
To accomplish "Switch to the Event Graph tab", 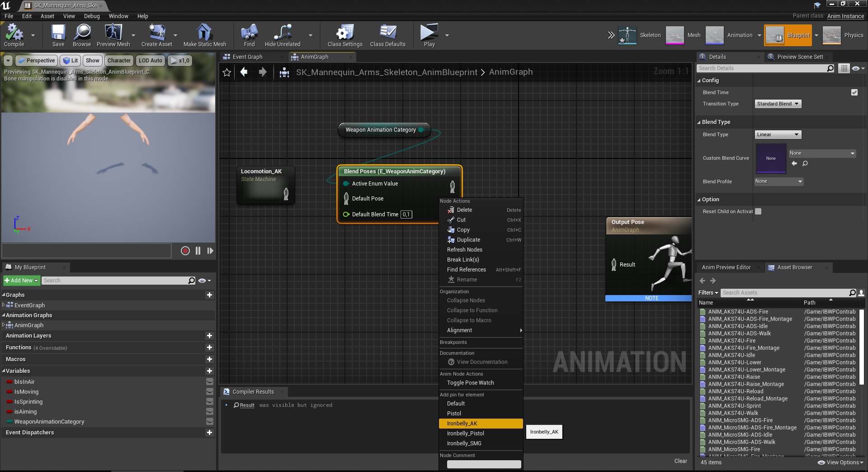I will (247, 57).
